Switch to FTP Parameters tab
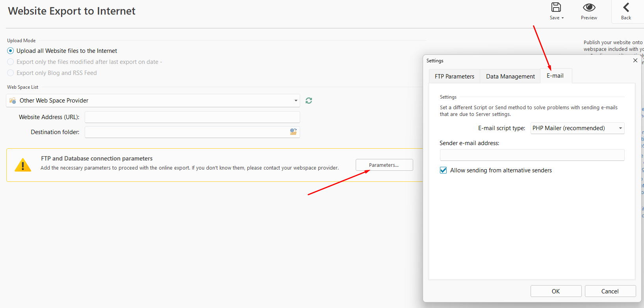 (x=454, y=77)
